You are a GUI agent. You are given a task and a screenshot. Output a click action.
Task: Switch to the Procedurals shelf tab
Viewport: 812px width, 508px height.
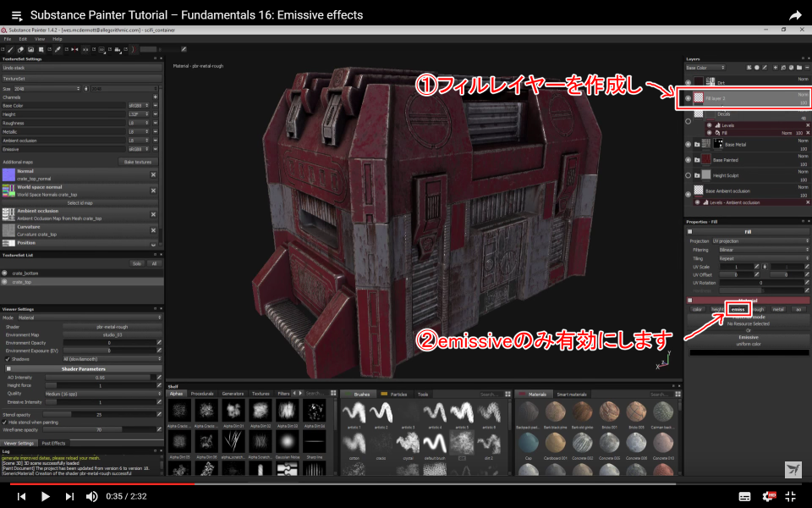pos(202,394)
